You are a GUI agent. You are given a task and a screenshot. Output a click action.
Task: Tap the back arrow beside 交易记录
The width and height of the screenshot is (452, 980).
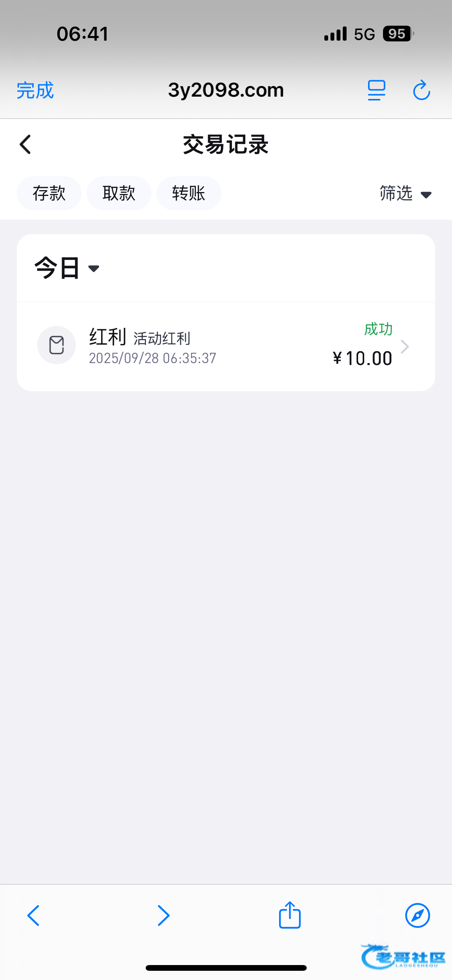pos(25,145)
